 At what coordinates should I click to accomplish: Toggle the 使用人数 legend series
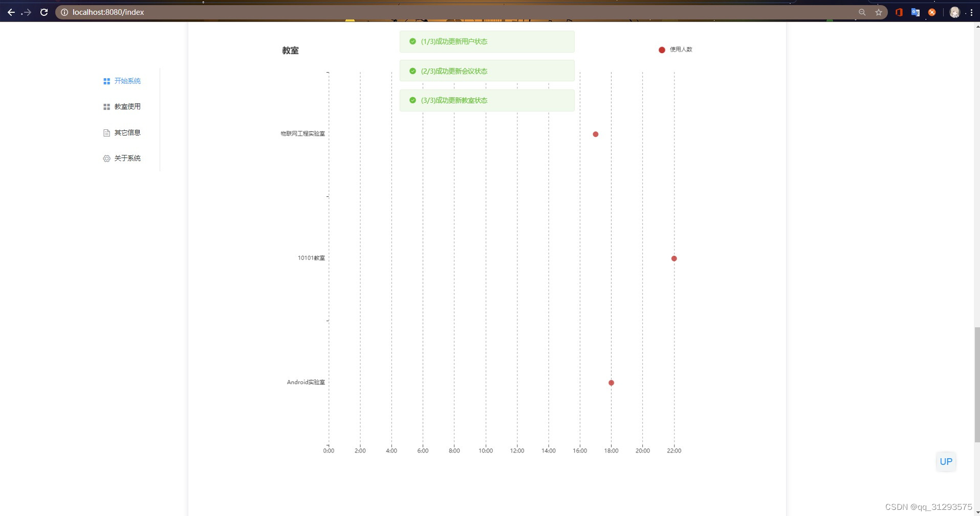coord(676,50)
